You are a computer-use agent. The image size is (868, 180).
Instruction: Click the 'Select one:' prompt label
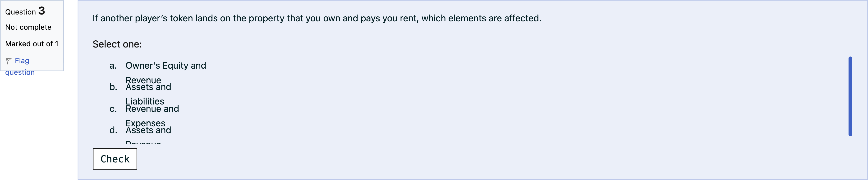pyautogui.click(x=117, y=44)
